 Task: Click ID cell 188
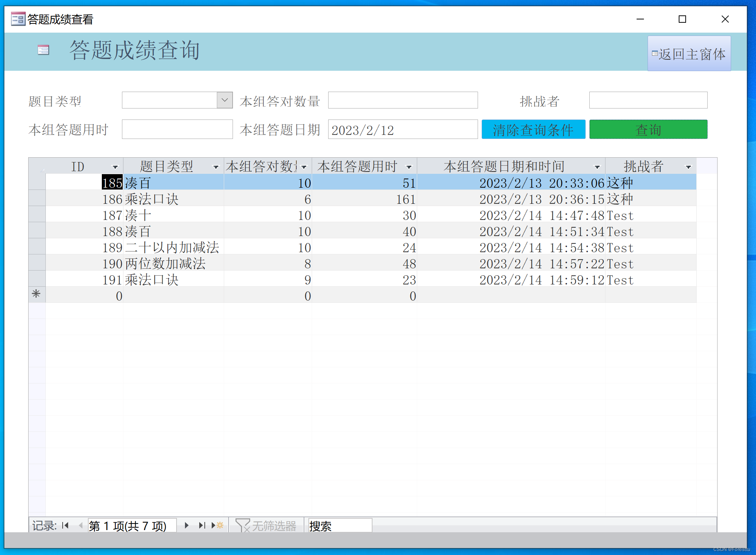pyautogui.click(x=85, y=231)
